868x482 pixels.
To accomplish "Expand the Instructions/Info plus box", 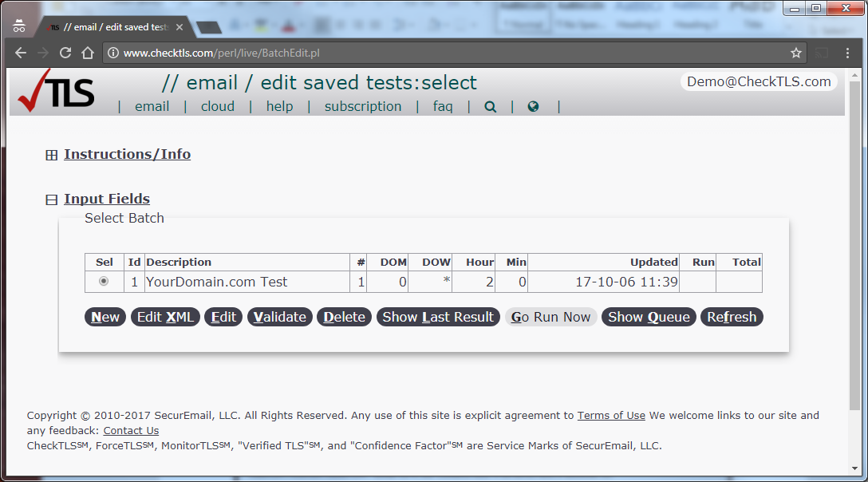I will 52,155.
